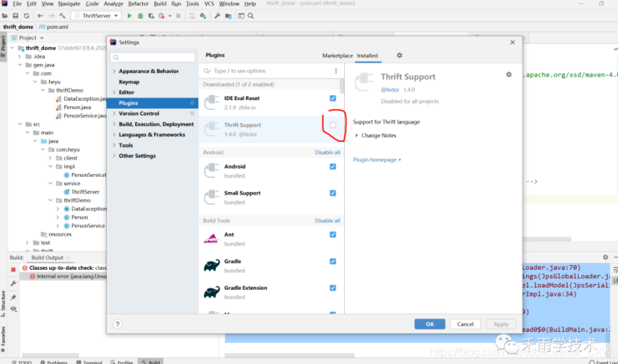Click the OK button
Viewport: 618px width, 364px height.
429,324
